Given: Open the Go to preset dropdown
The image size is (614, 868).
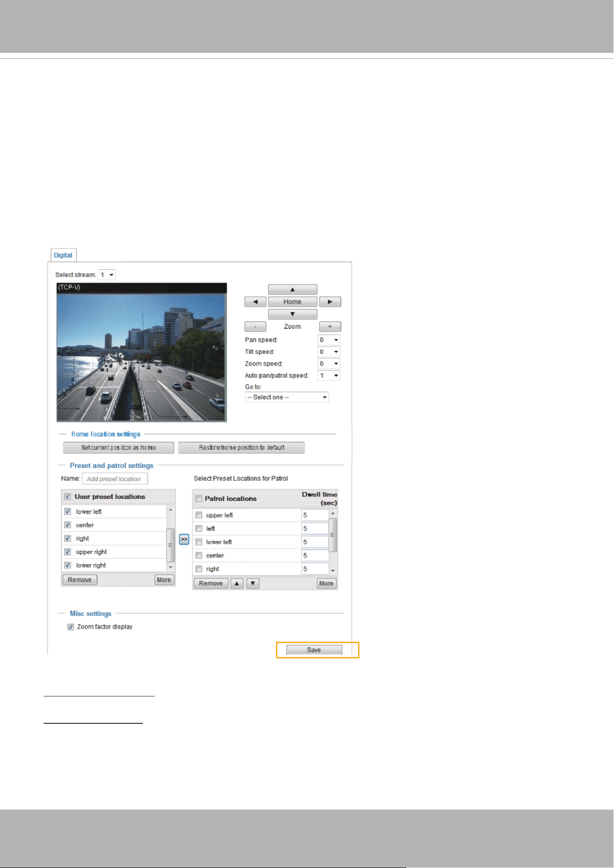Looking at the screenshot, I should pos(287,397).
